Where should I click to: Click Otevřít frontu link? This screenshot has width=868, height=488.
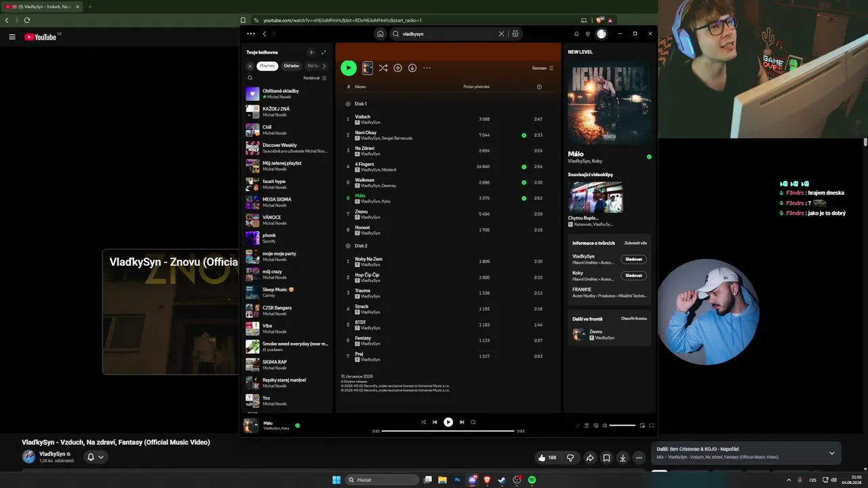coord(634,319)
